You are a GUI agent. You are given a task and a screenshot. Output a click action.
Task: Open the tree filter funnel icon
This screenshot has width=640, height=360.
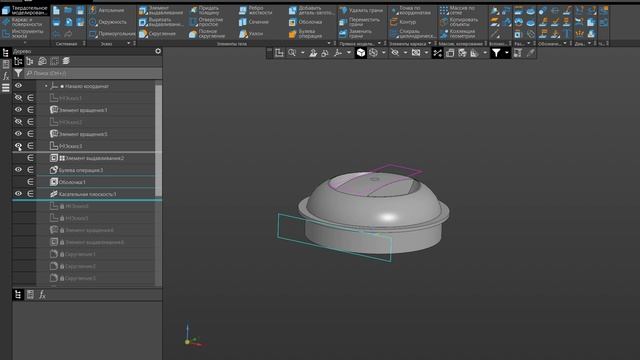coord(18,73)
